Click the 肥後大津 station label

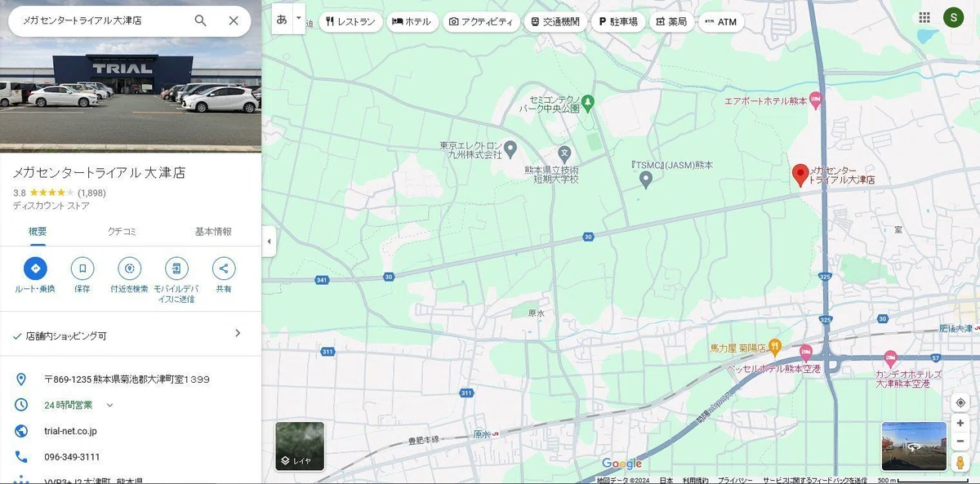954,329
